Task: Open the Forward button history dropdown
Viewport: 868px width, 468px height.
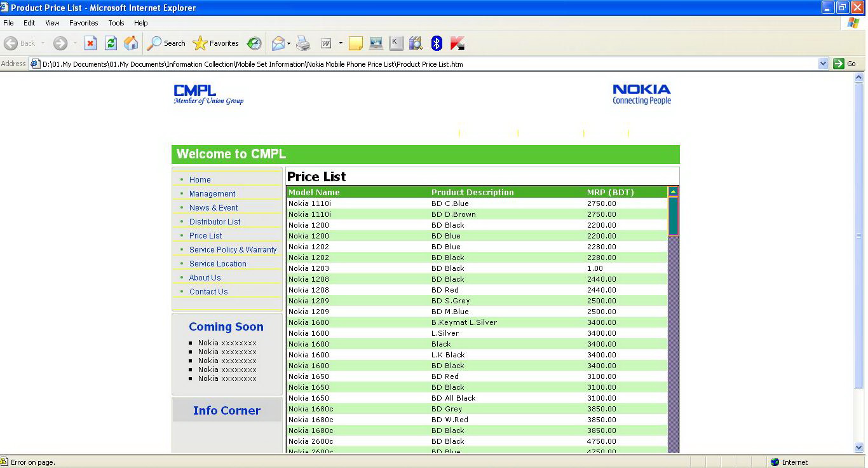Action: click(75, 43)
